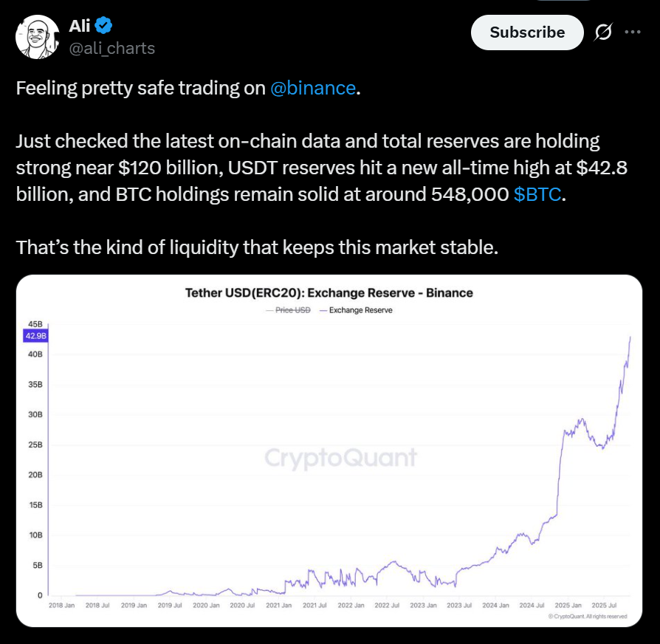Open the $BTC cashtag link
Screen dimensions: 660x644
(537, 194)
